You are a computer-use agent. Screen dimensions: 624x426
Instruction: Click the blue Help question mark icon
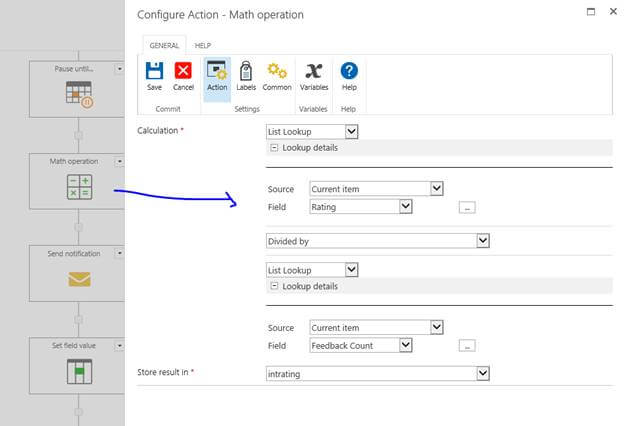pos(349,71)
